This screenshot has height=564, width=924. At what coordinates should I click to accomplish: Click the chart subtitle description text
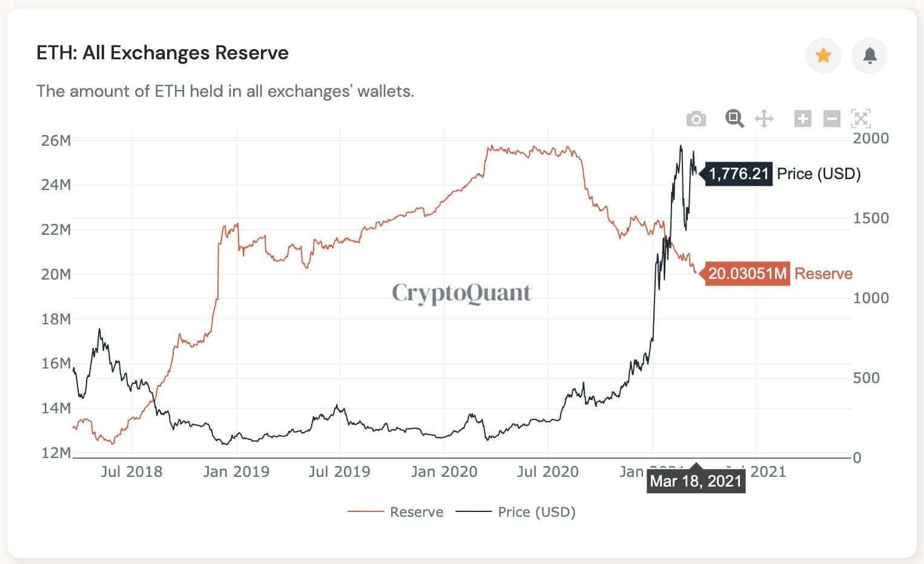[x=225, y=91]
